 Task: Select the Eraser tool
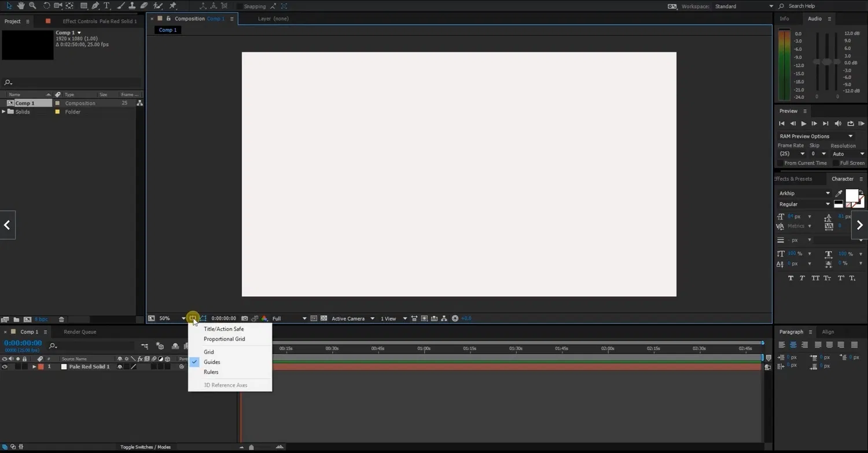[x=144, y=6]
